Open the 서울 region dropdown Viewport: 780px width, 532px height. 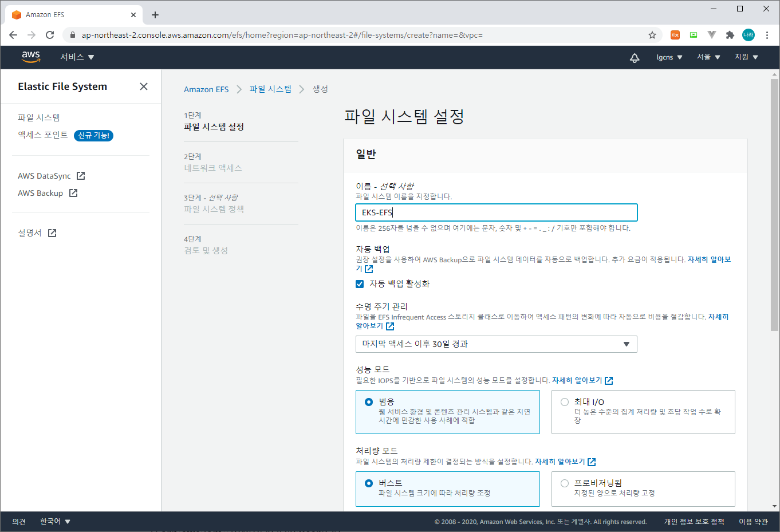708,57
